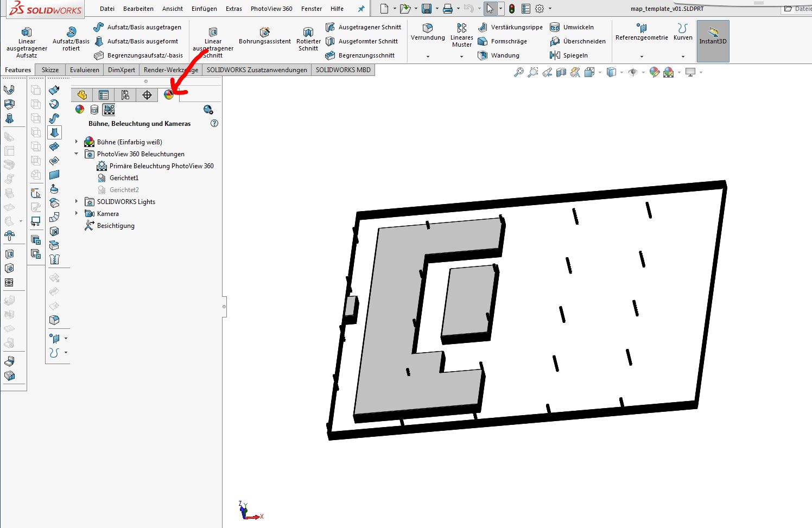
Task: Select the Verrundung fillet tool
Action: click(428, 28)
